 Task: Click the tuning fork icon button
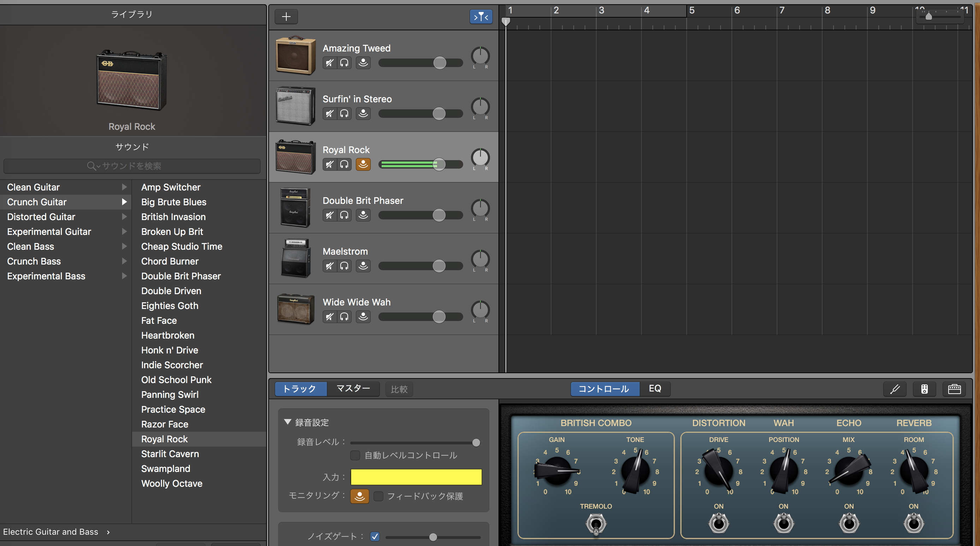895,389
